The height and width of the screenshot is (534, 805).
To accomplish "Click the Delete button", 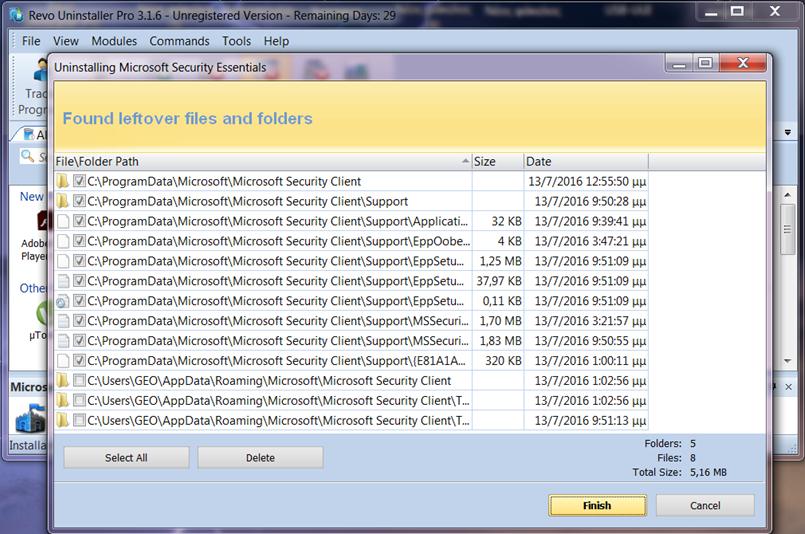I will tap(260, 457).
